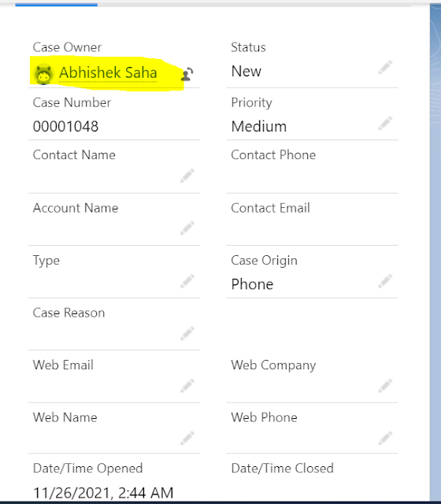Click the Case Owner avatar icon

point(43,74)
